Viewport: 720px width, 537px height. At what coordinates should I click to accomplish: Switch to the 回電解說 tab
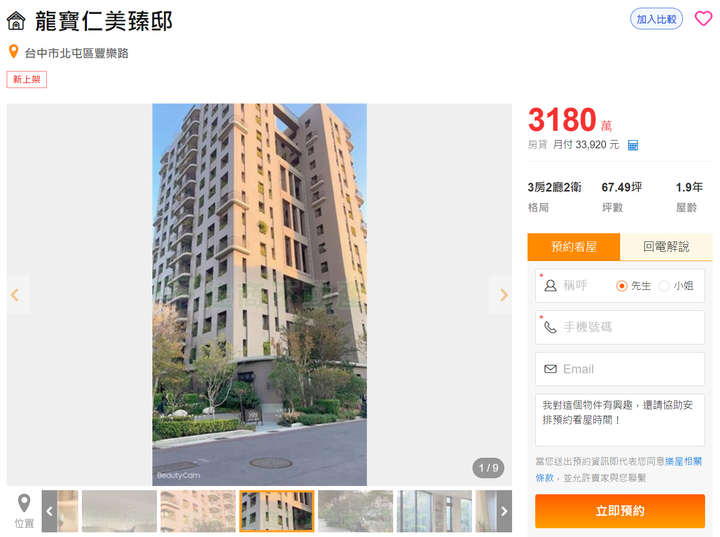pos(666,247)
